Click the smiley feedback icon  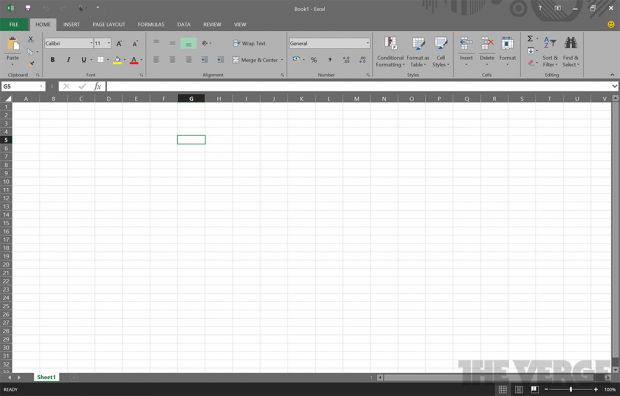pos(611,25)
